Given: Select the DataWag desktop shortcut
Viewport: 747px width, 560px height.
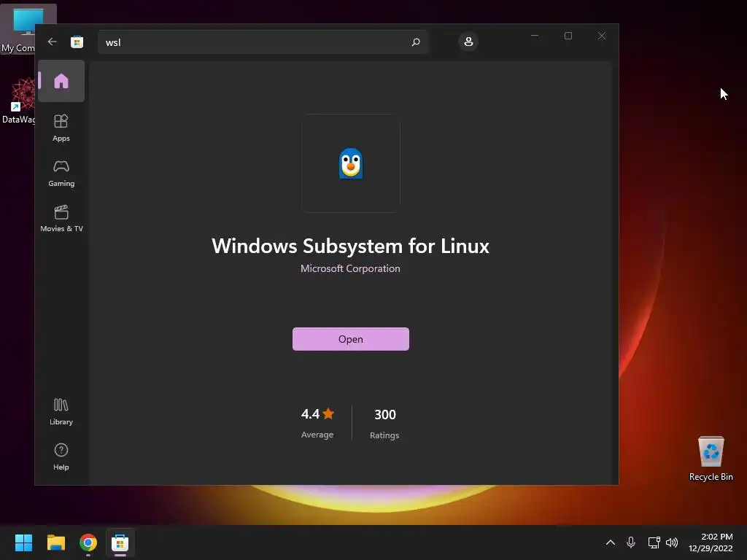Looking at the screenshot, I should click(x=18, y=101).
